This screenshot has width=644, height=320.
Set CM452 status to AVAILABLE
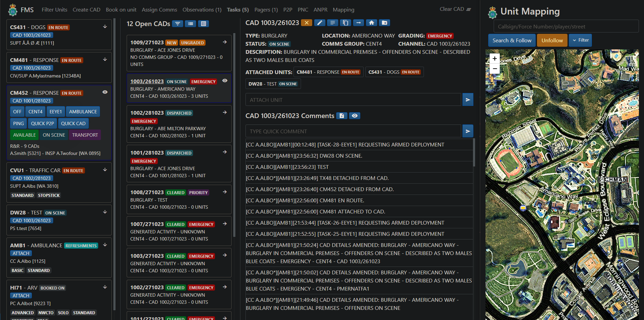24,135
